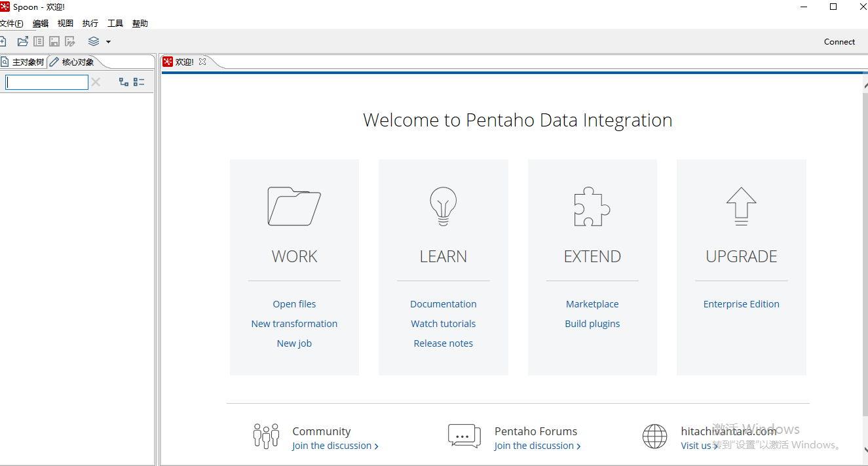Open the Release notes link
Image resolution: width=868 pixels, height=466 pixels.
[443, 343]
